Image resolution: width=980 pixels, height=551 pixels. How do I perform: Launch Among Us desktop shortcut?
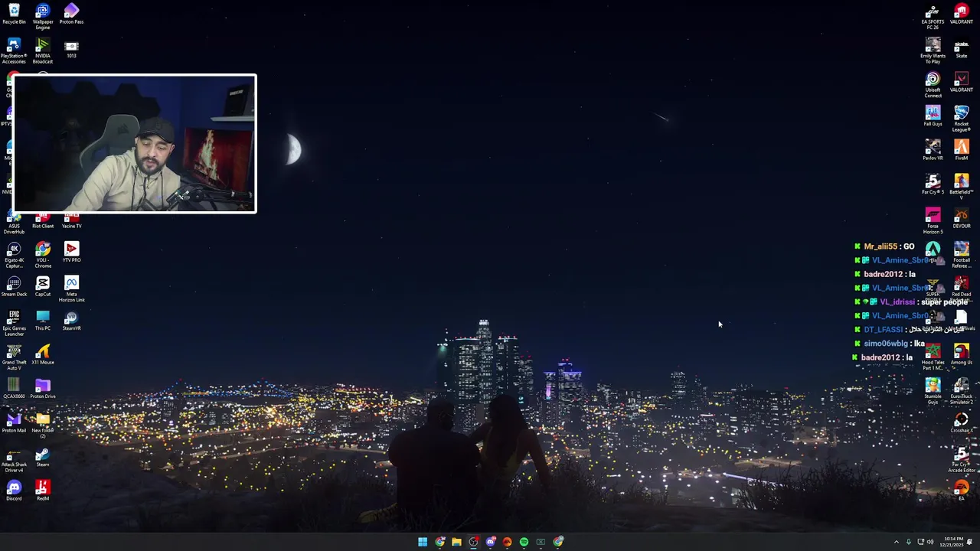(x=962, y=354)
